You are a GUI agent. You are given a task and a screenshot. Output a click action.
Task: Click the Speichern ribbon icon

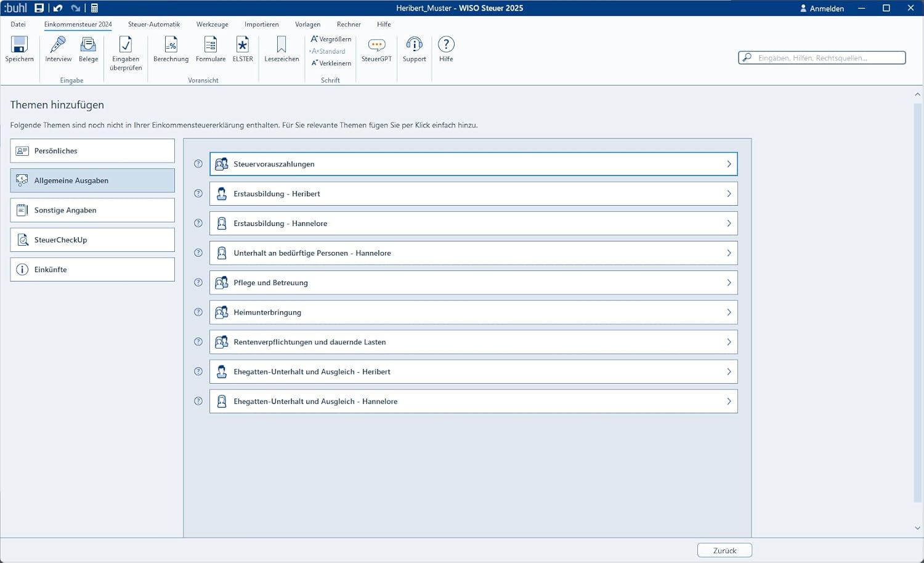[19, 49]
